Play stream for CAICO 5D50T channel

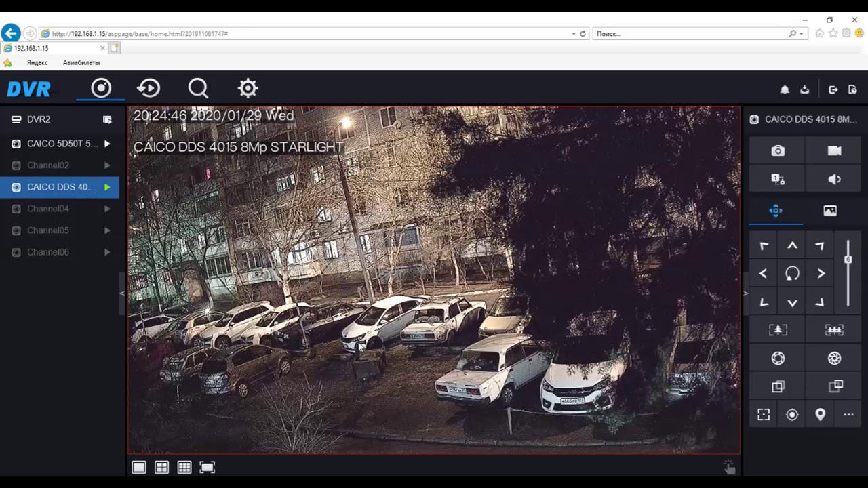[x=107, y=144]
